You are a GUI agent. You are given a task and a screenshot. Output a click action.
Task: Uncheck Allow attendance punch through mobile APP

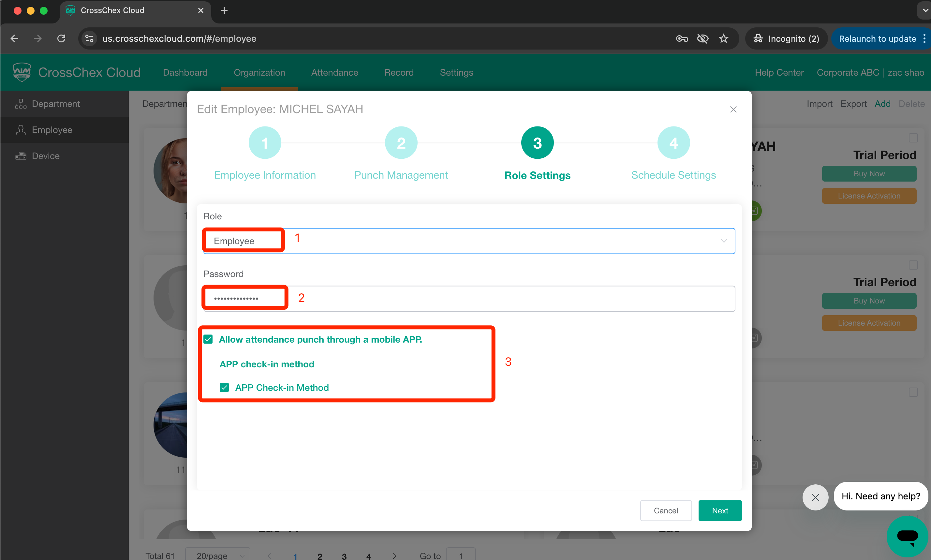pyautogui.click(x=208, y=339)
